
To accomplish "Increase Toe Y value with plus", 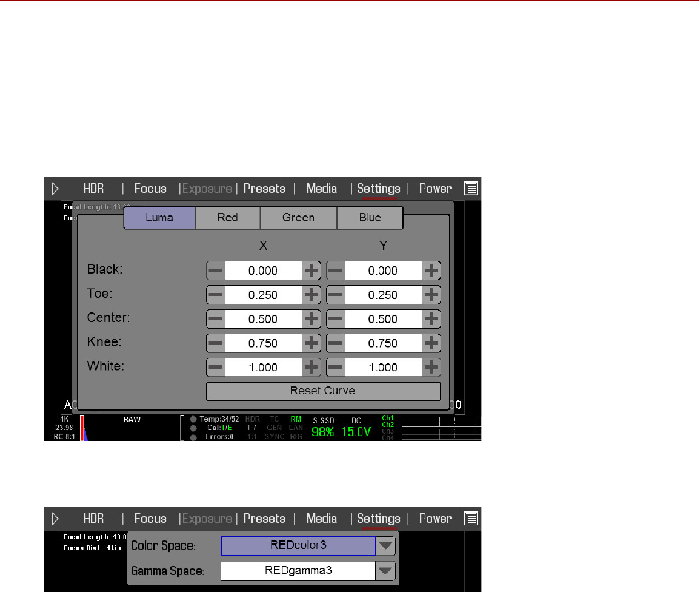I will coord(432,294).
